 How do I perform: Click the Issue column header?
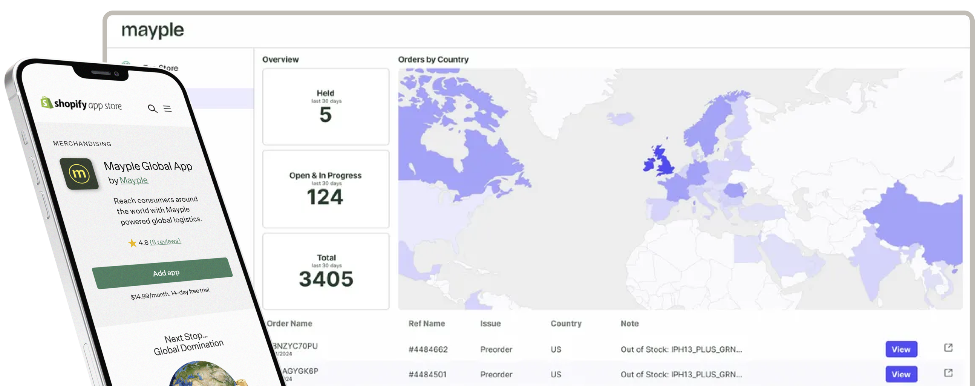pyautogui.click(x=490, y=323)
